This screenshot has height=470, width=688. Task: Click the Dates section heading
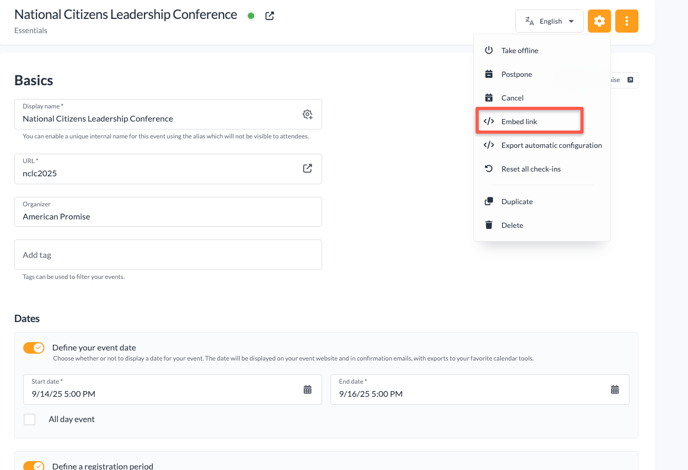[x=27, y=319]
